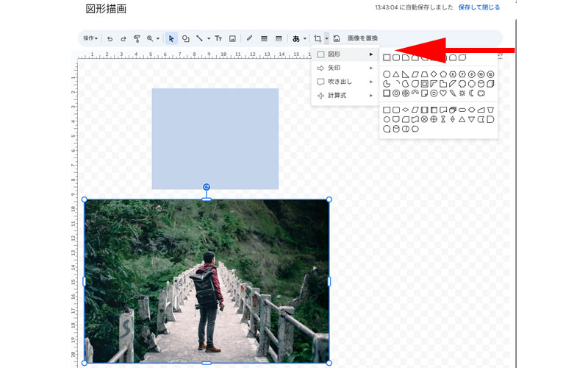The image size is (588, 368).
Task: Click 画像を置換 replace image button
Action: [x=362, y=38]
